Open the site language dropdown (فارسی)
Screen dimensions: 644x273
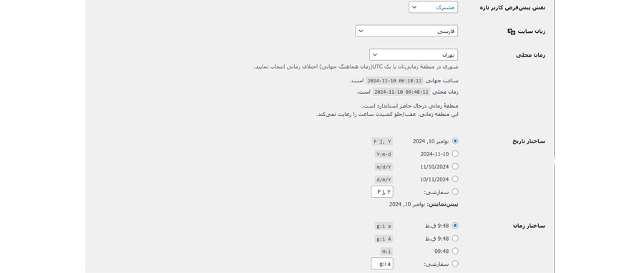click(x=406, y=32)
